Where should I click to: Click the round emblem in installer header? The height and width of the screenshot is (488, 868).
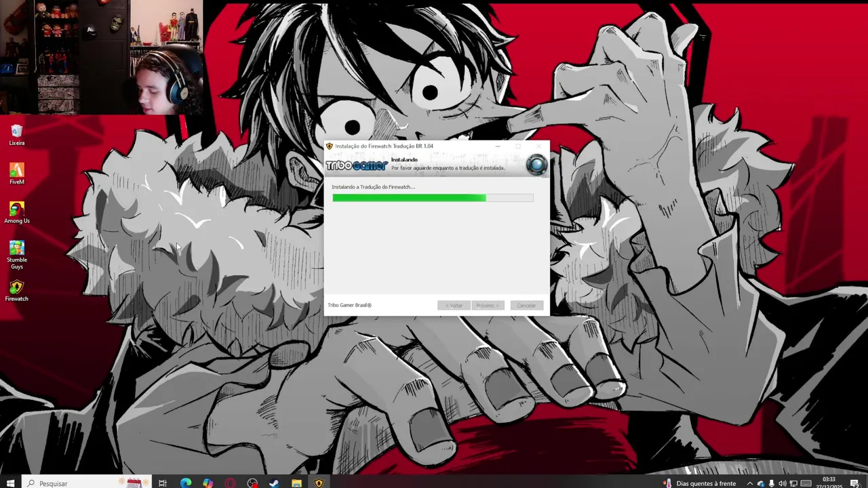(x=536, y=165)
